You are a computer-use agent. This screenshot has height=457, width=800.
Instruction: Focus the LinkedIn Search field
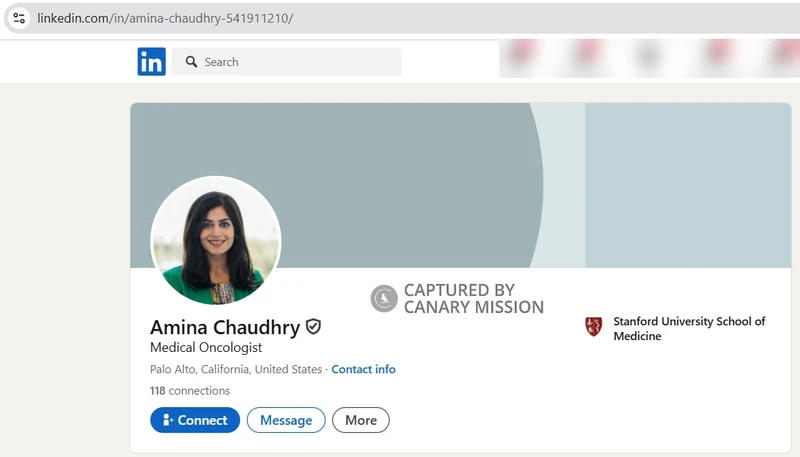point(286,62)
